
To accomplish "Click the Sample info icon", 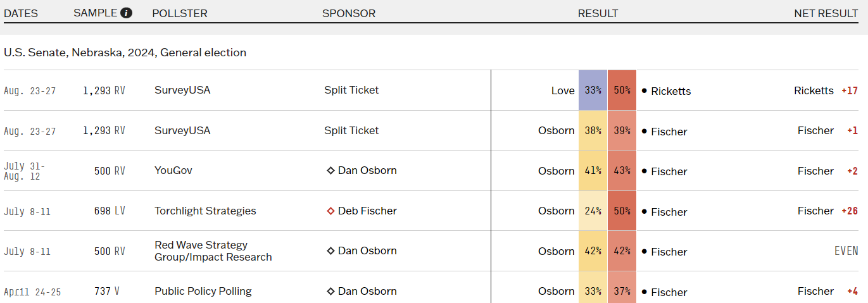I will pos(126,13).
